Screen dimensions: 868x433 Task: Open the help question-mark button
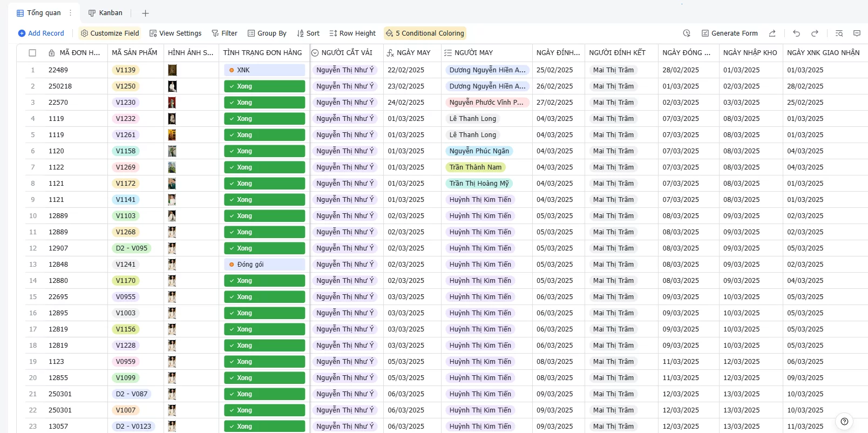coord(844,421)
